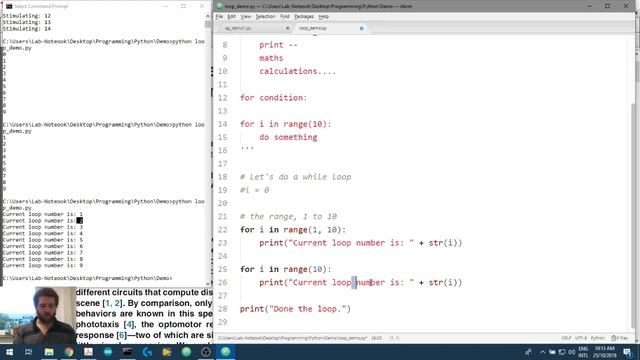
Task: Switch to Command Prompt taskbar icon
Action: 127,352
